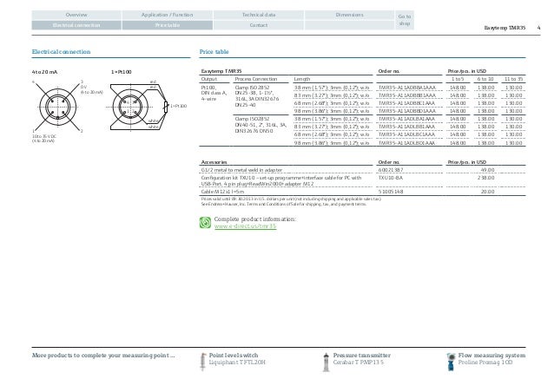Switch to the Technical data tab

pos(258,15)
